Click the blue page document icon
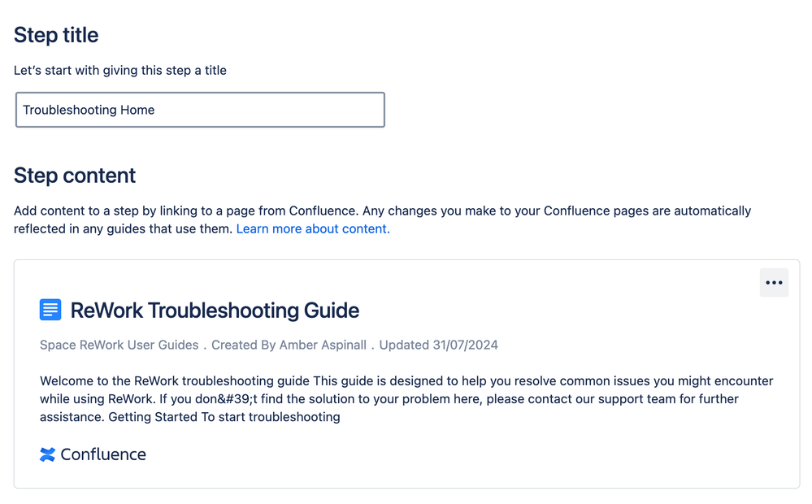This screenshot has height=504, width=812. coord(50,310)
